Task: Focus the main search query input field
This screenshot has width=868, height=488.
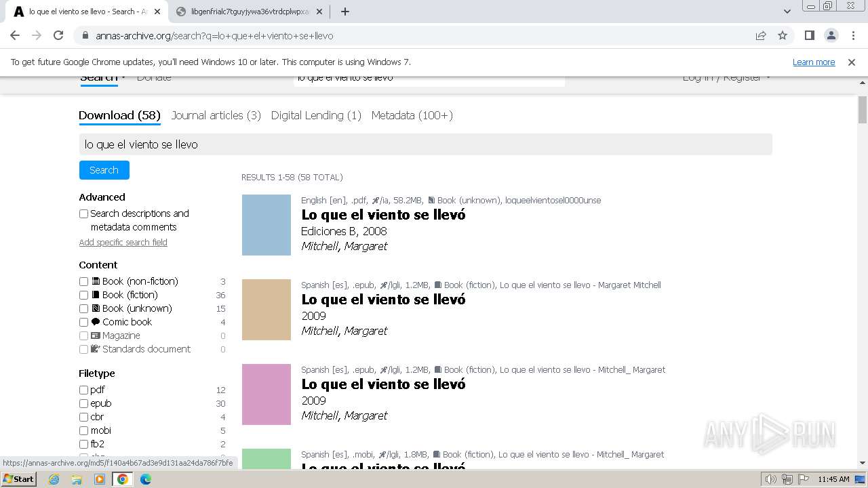Action: coord(425,144)
